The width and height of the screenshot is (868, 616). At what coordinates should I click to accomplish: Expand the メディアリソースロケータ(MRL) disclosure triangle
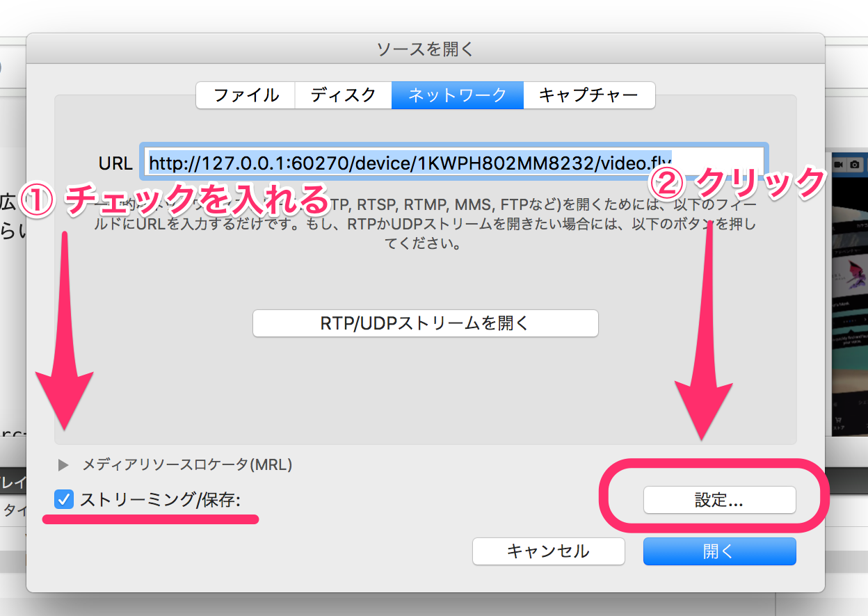(64, 464)
